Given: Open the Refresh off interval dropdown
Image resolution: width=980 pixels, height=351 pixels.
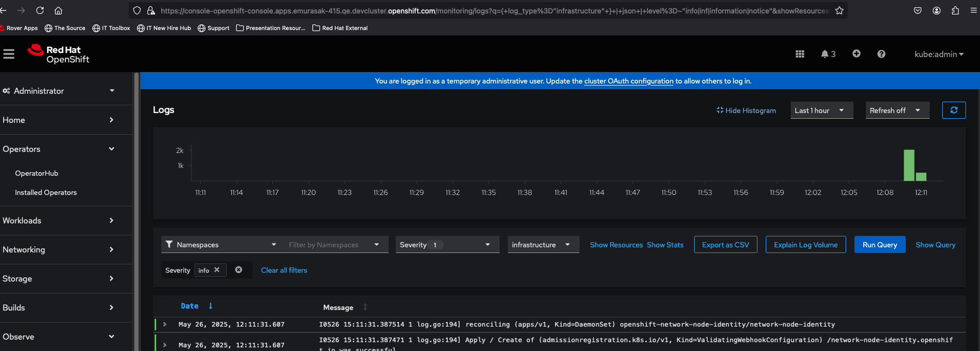Looking at the screenshot, I should 896,110.
